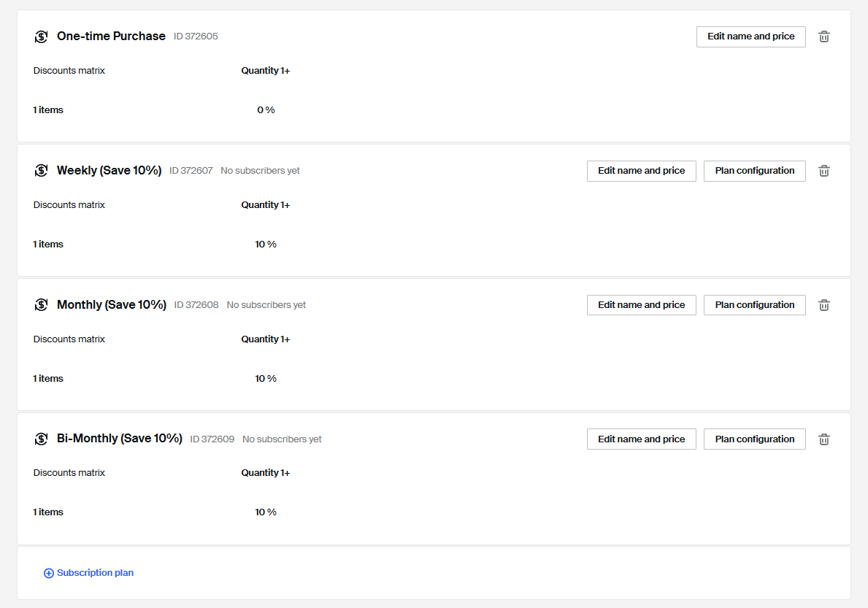Click the Weekly (Save 10%) plan title
This screenshot has width=868, height=608.
tap(109, 171)
